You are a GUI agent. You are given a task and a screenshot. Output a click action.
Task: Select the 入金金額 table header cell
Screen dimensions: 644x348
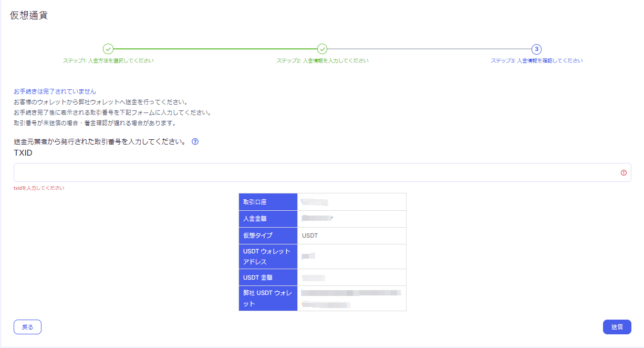pyautogui.click(x=268, y=219)
